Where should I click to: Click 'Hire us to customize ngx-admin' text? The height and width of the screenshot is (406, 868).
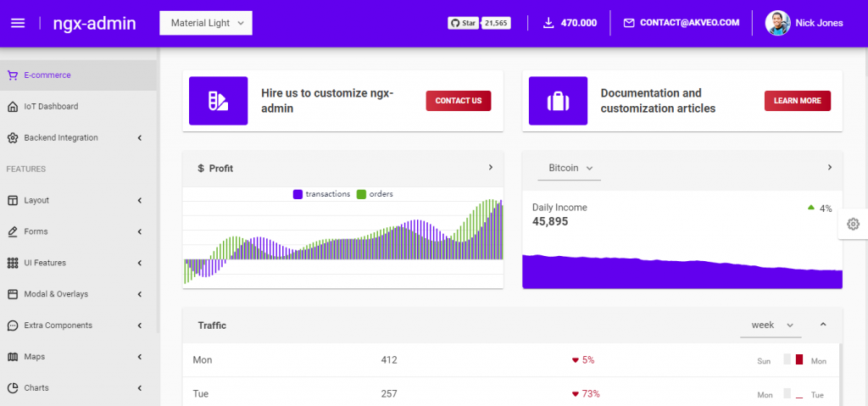click(x=327, y=101)
